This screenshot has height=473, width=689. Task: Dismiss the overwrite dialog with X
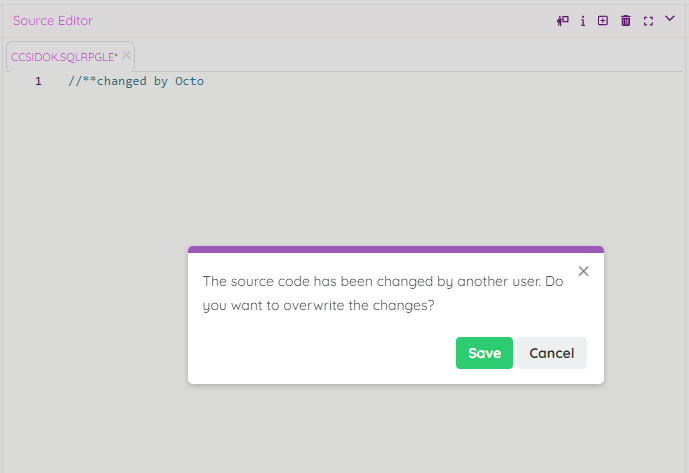coord(584,271)
